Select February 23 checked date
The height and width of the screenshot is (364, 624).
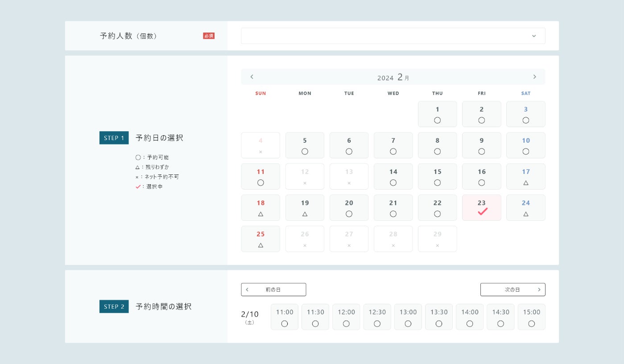point(482,207)
